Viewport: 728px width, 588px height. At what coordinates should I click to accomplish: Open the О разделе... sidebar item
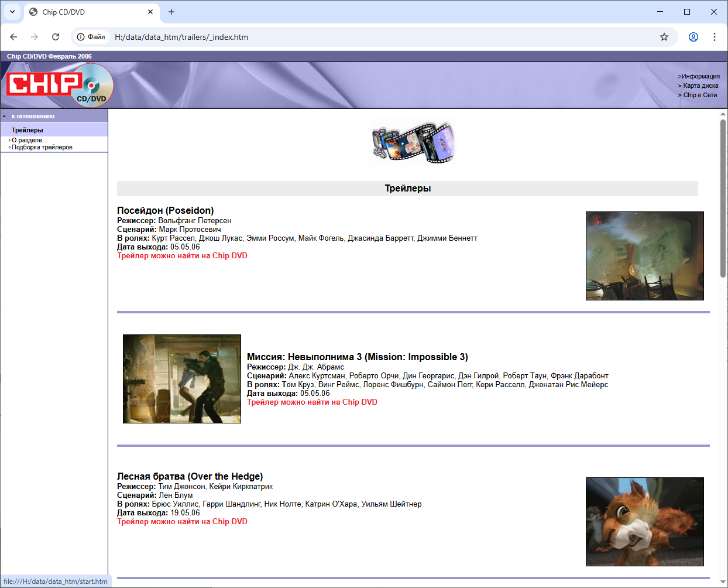click(x=30, y=140)
